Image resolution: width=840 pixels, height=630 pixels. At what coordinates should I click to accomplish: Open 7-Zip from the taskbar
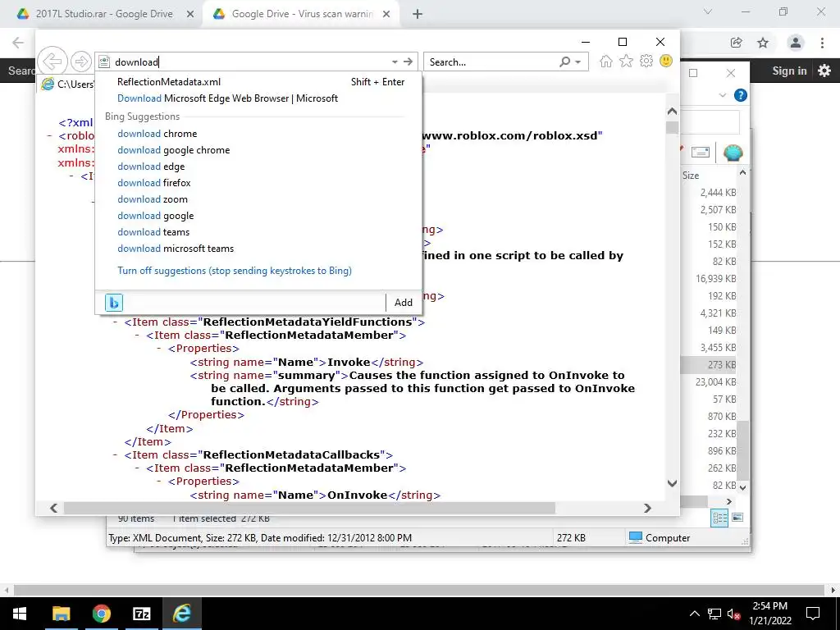pyautogui.click(x=141, y=614)
